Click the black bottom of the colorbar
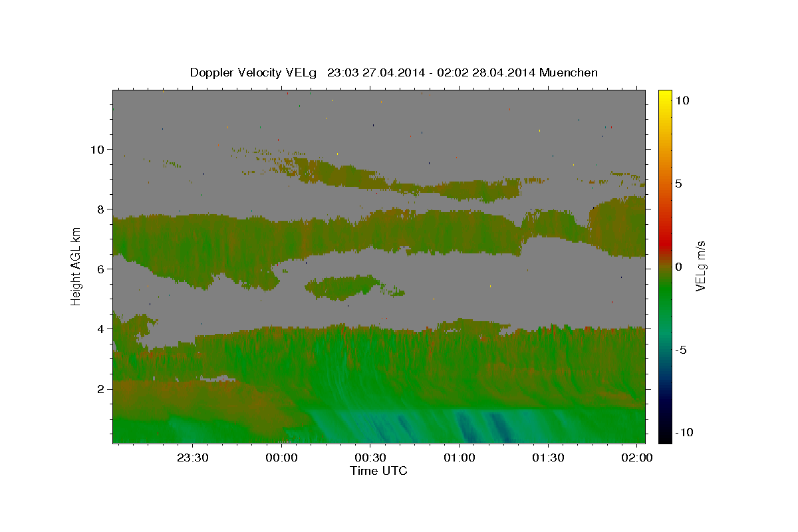This screenshot has height=532, width=798. pyautogui.click(x=665, y=438)
